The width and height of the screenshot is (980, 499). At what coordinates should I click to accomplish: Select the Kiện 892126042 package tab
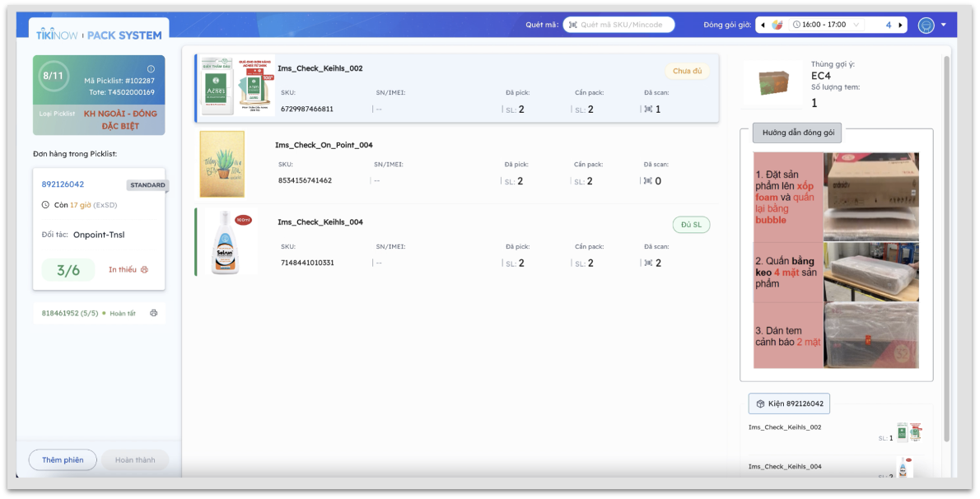pos(789,403)
